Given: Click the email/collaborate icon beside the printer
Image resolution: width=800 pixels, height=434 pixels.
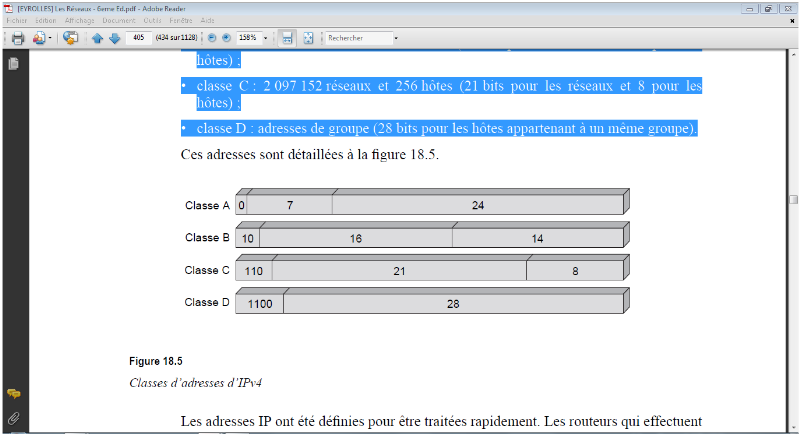Looking at the screenshot, I should click(x=39, y=38).
